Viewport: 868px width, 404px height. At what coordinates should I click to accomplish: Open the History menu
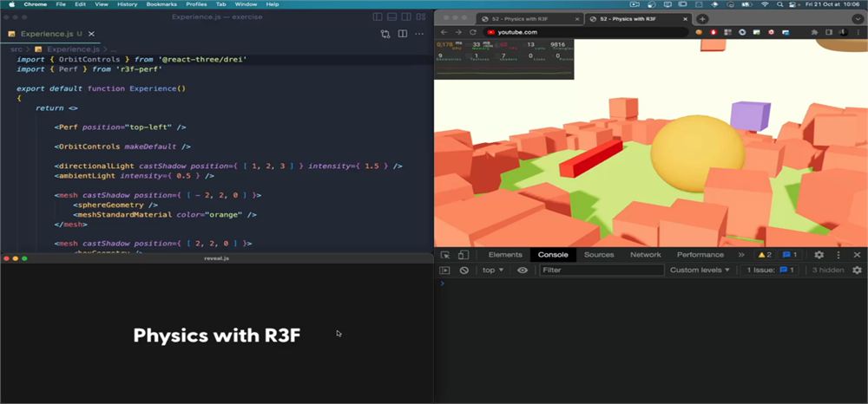[128, 4]
